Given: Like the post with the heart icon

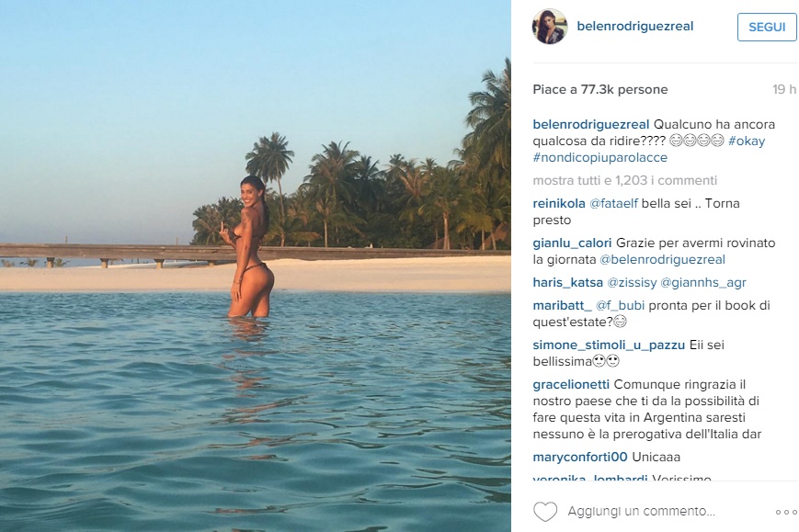Looking at the screenshot, I should [x=545, y=511].
